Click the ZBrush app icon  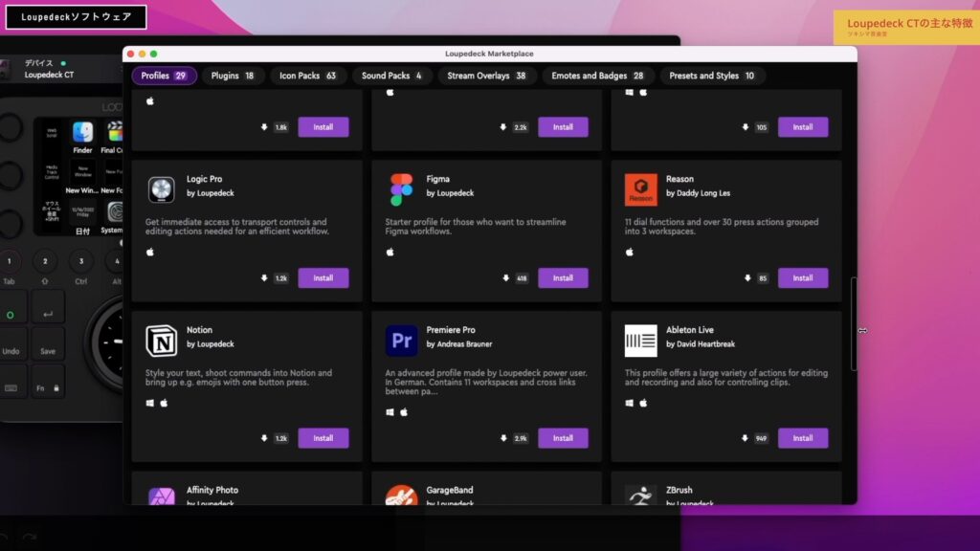tap(640, 496)
